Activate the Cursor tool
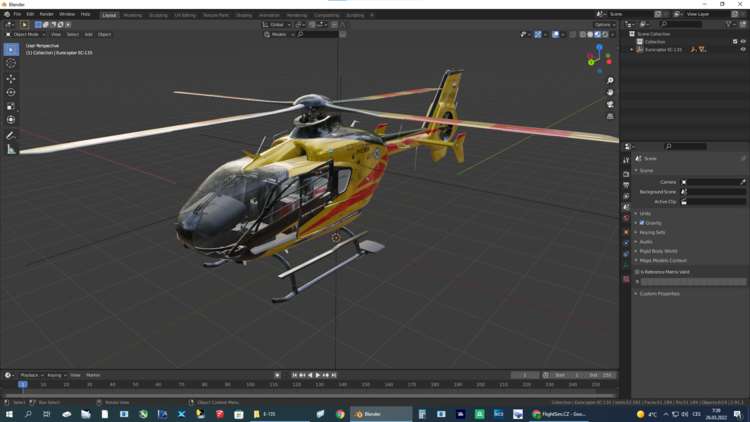The image size is (750, 422). tap(11, 63)
